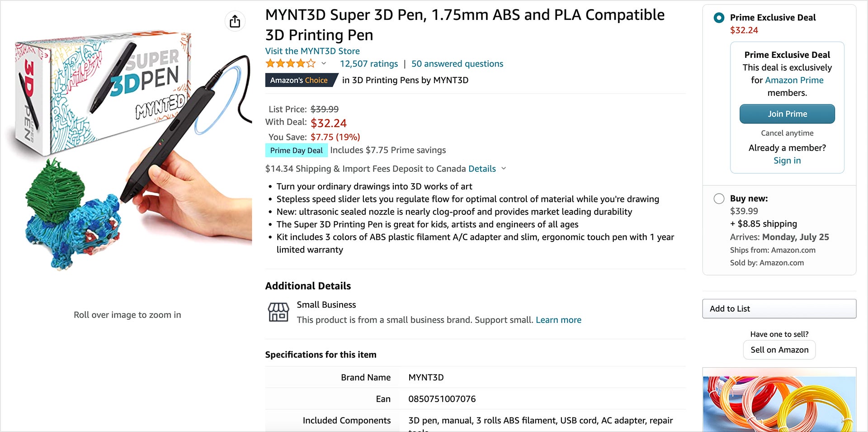This screenshot has width=868, height=432.
Task: Choose the Buy new purchase option
Action: 719,198
